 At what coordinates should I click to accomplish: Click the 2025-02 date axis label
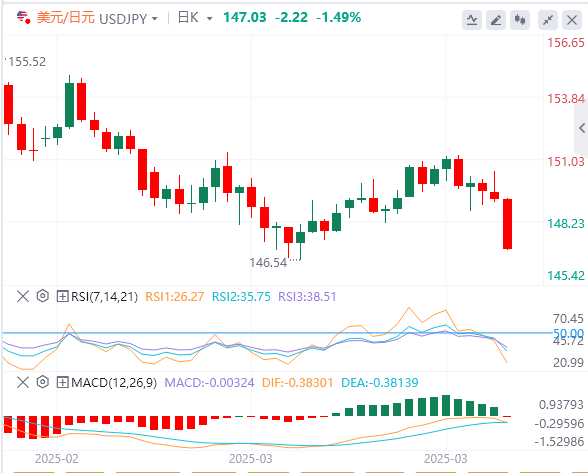(57, 459)
